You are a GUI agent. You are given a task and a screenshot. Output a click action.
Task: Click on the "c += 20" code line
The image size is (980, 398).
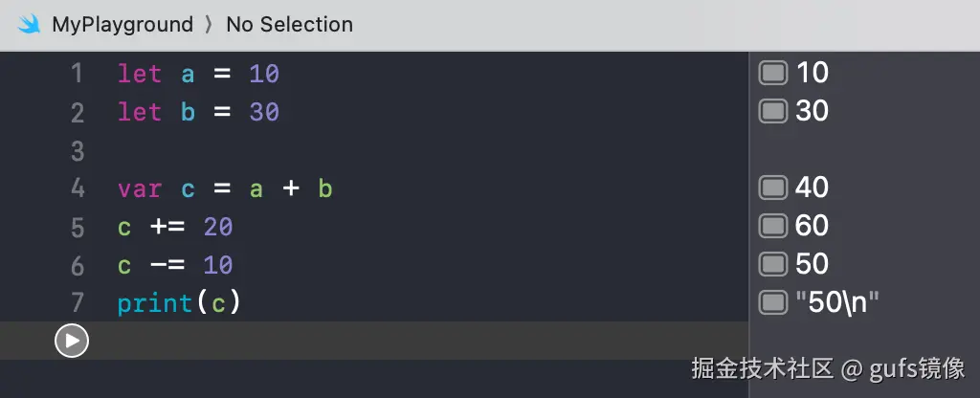point(175,227)
